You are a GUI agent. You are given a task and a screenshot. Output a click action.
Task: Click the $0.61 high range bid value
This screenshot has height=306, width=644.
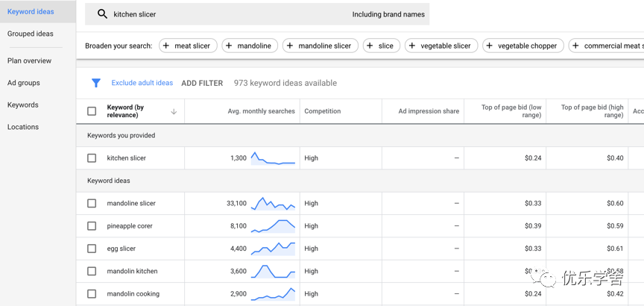(x=615, y=249)
